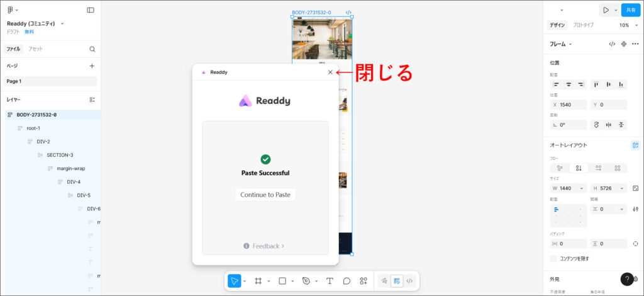Click the Continue to Paste button
Image resolution: width=644 pixels, height=296 pixels.
[x=265, y=195]
